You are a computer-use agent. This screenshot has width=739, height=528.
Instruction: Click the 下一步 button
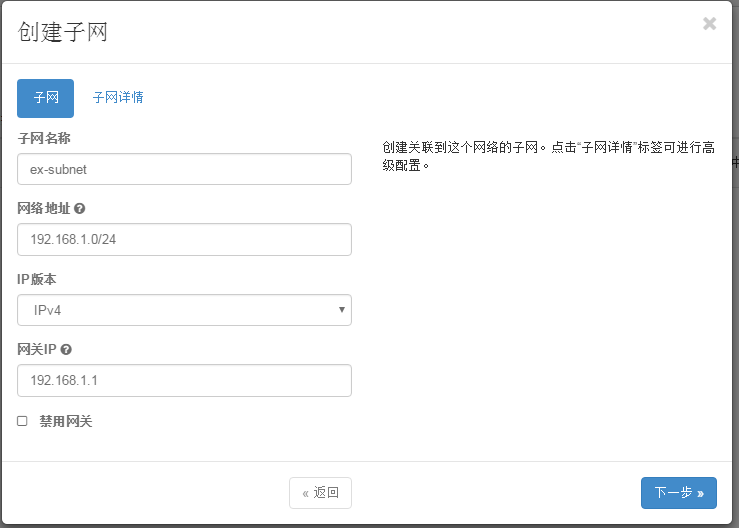[x=679, y=493]
